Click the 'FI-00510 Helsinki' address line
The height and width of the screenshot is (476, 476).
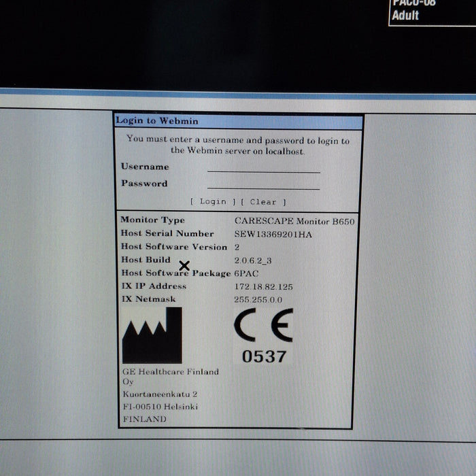coord(160,407)
